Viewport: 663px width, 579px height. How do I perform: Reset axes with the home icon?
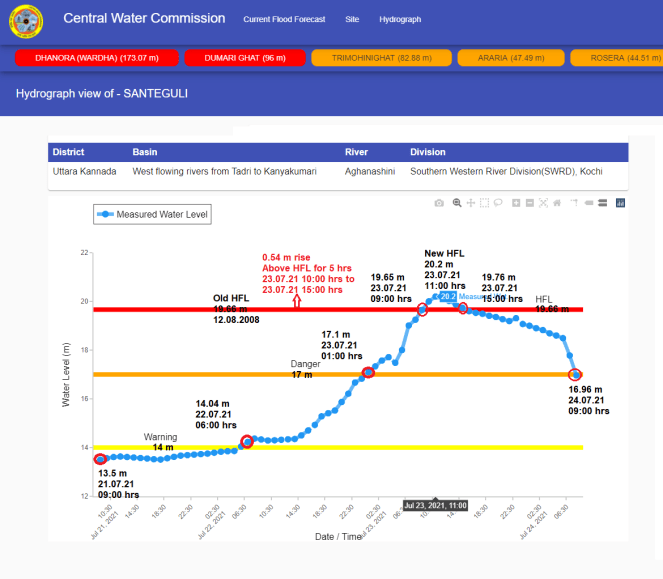pos(557,203)
